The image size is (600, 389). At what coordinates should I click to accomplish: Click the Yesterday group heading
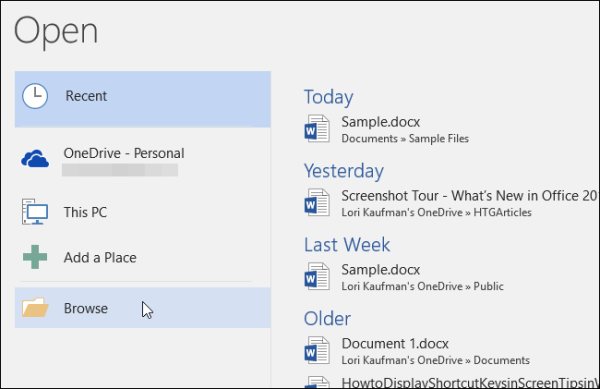point(344,171)
